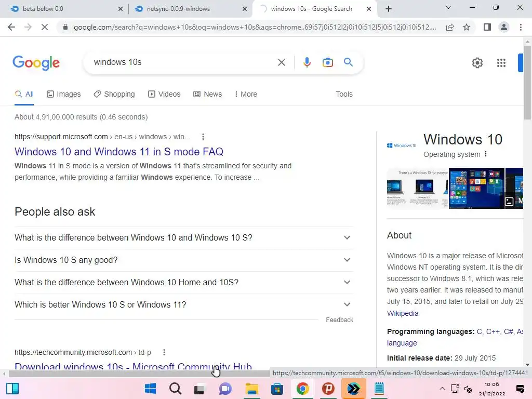Image resolution: width=532 pixels, height=399 pixels.
Task: Select the All results tab
Action: tap(24, 94)
